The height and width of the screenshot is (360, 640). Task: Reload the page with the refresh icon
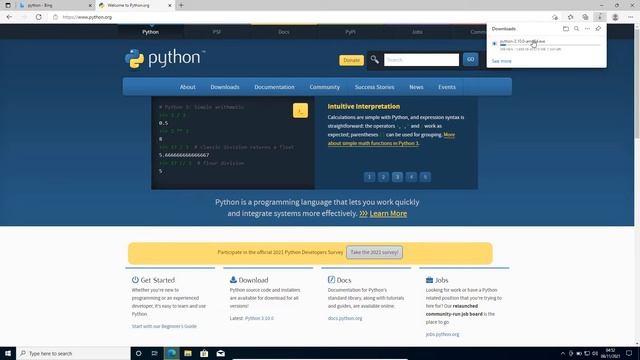39,17
